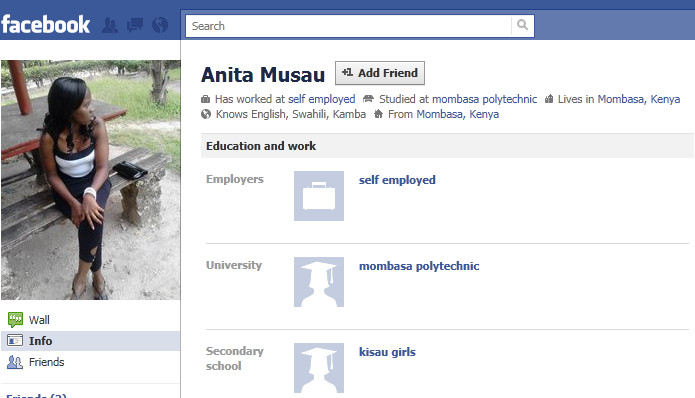Click the University label
Screen dimensions: 695x398
tap(234, 265)
